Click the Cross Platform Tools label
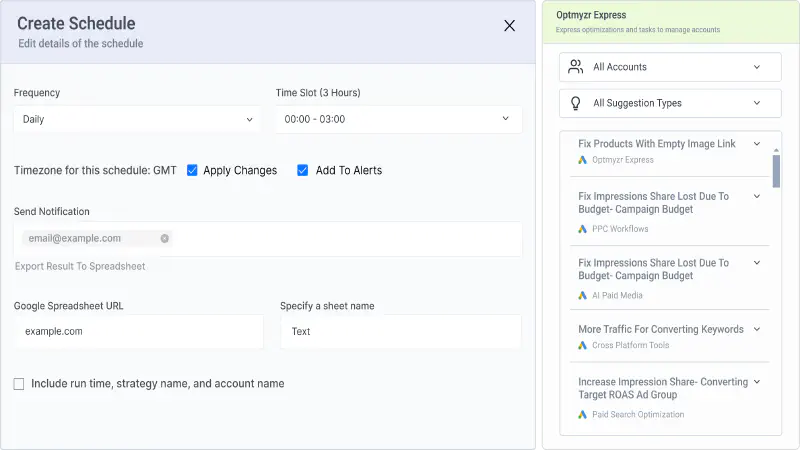The height and width of the screenshot is (450, 800). tap(631, 345)
